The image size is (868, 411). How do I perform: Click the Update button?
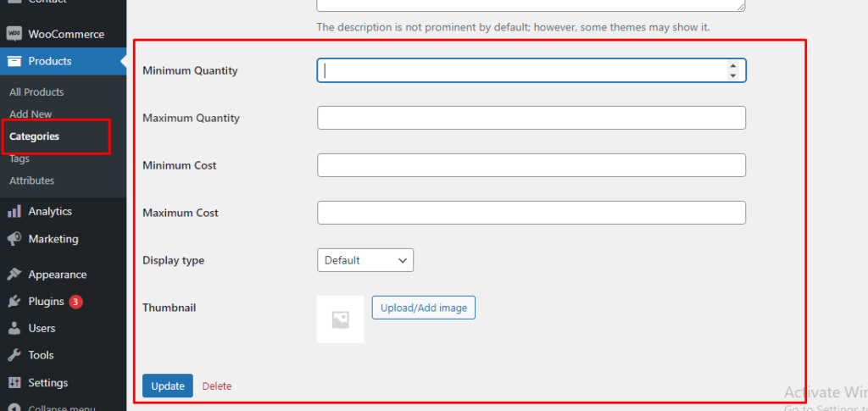coord(168,386)
